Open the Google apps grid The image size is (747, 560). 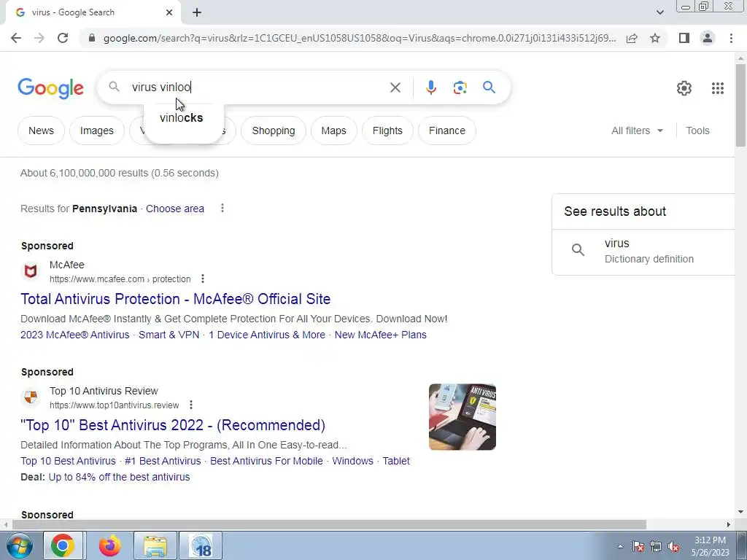click(x=718, y=88)
